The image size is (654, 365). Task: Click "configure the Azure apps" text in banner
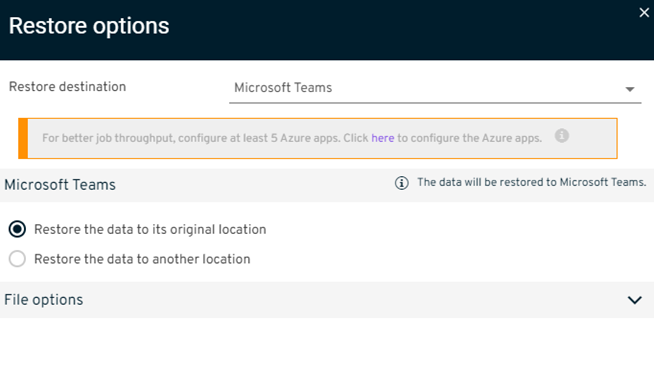470,138
